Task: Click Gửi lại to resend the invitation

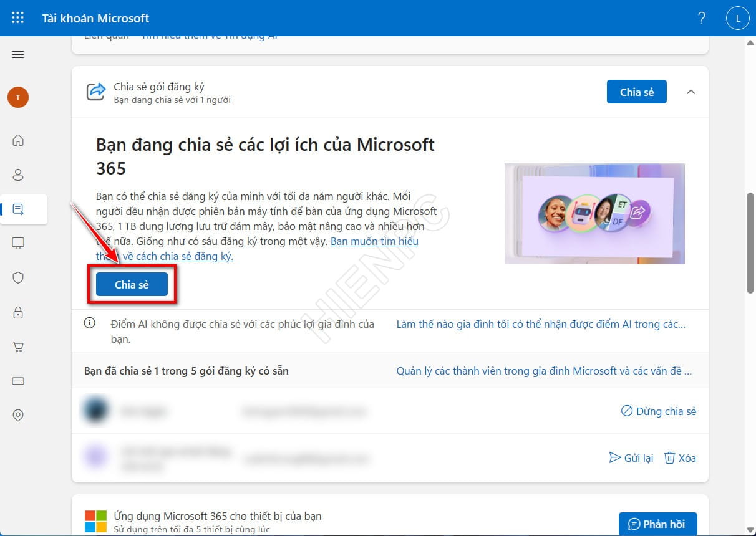Action: coord(631,458)
